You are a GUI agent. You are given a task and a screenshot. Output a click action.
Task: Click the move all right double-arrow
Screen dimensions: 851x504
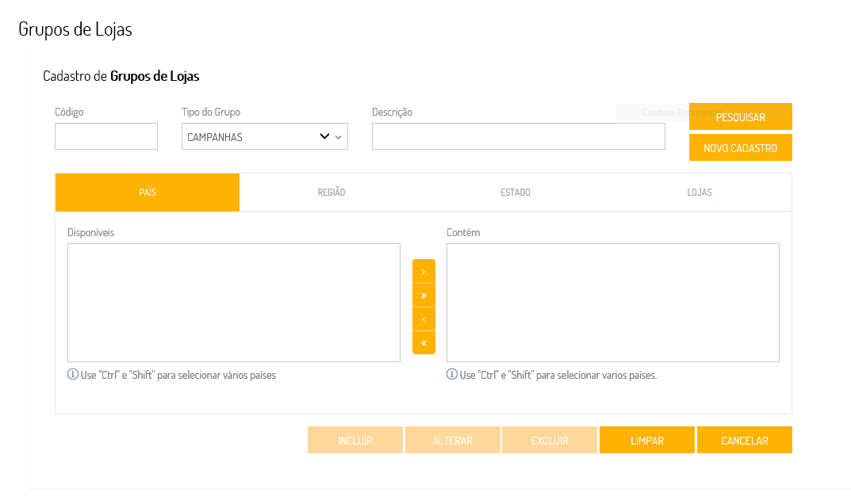point(424,295)
